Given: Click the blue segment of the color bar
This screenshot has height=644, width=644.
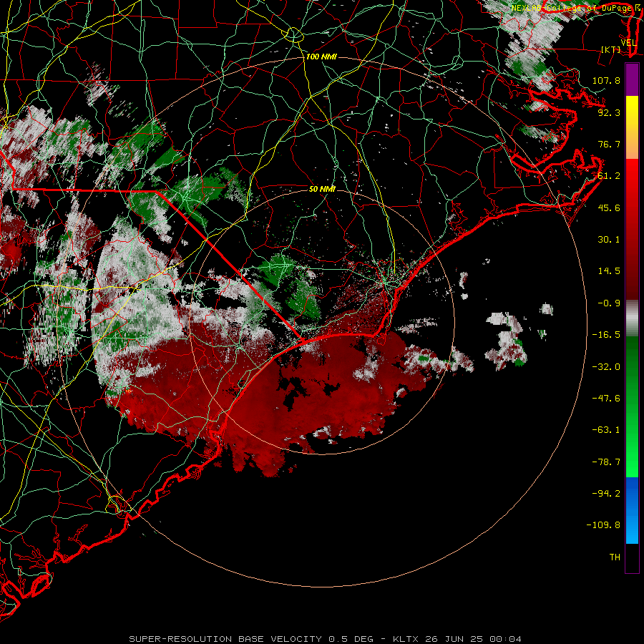Looking at the screenshot, I should pyautogui.click(x=632, y=510).
